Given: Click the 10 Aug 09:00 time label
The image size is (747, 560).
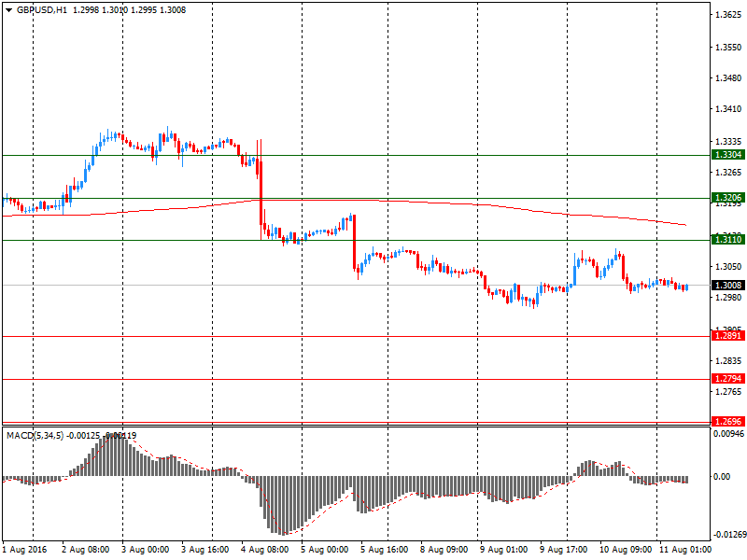Looking at the screenshot, I should 626,550.
